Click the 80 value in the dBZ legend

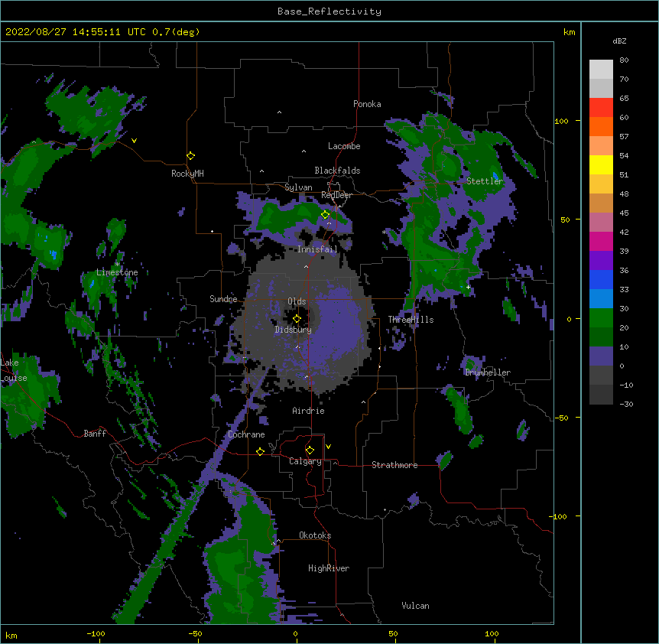coord(624,60)
